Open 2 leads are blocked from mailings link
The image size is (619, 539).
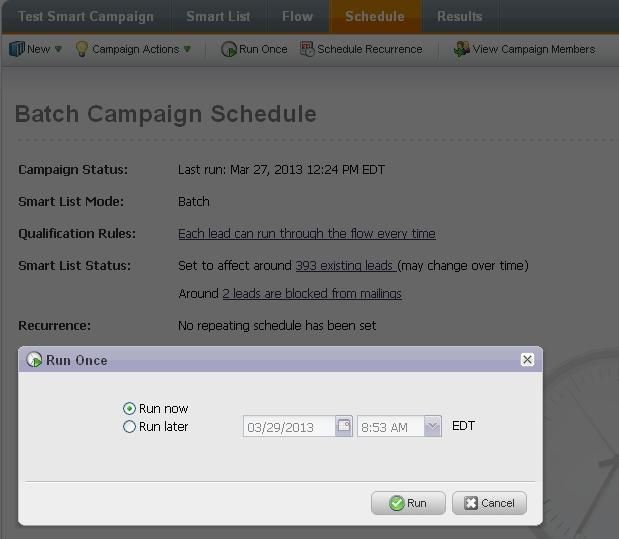311,294
